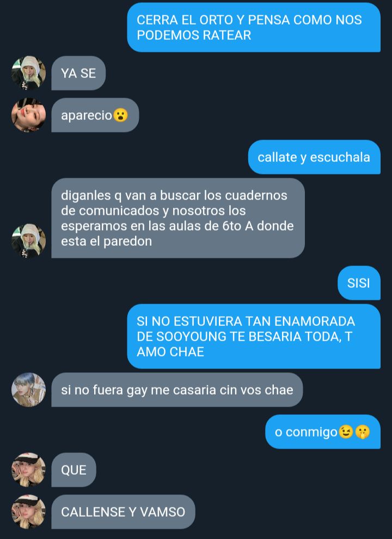Select the "CALLENSE Y VAMSO" message bubble
Screen dimensions: 392x539
(123, 512)
